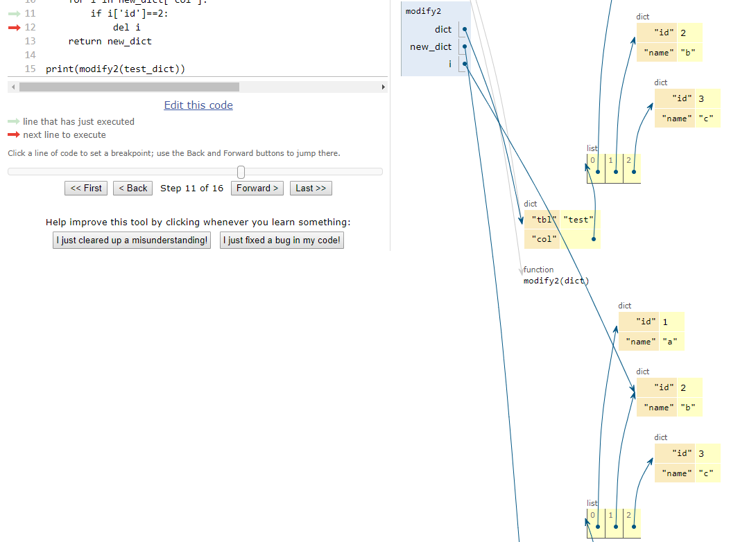Click the i variable pointer dot
756x542 pixels.
[465, 64]
